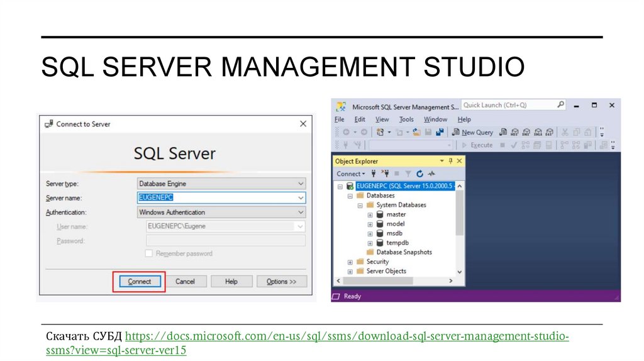The height and width of the screenshot is (361, 644).
Task: Collapse the Databases folder node
Action: 350,196
